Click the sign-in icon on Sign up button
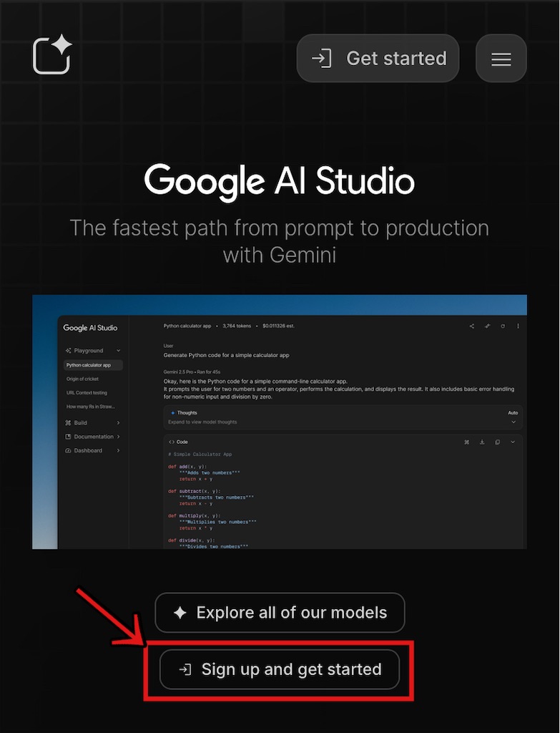The image size is (560, 733). tap(185, 669)
